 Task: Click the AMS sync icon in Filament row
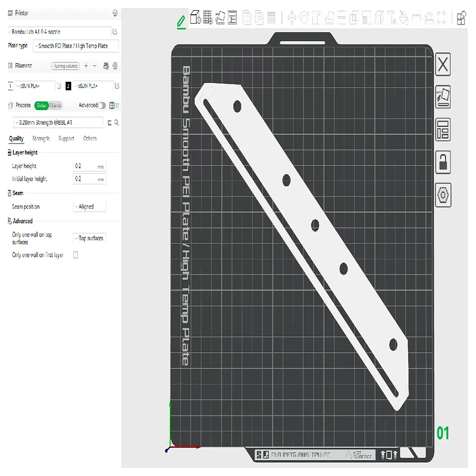tap(106, 66)
